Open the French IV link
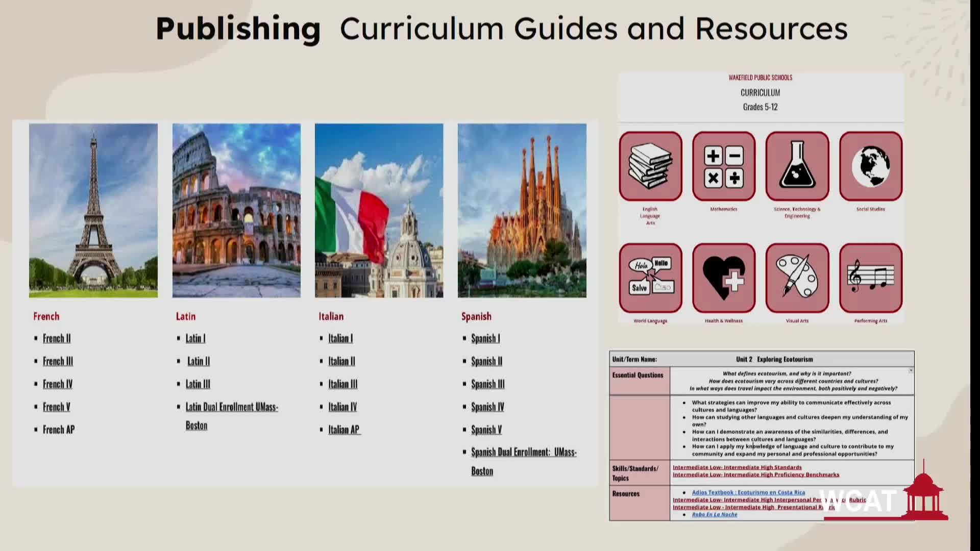980x551 pixels. [x=58, y=384]
